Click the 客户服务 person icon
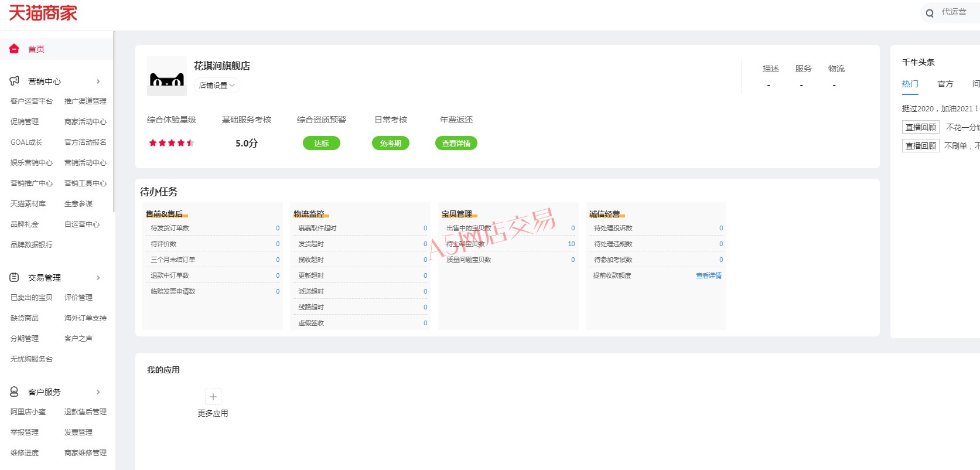 (x=14, y=391)
